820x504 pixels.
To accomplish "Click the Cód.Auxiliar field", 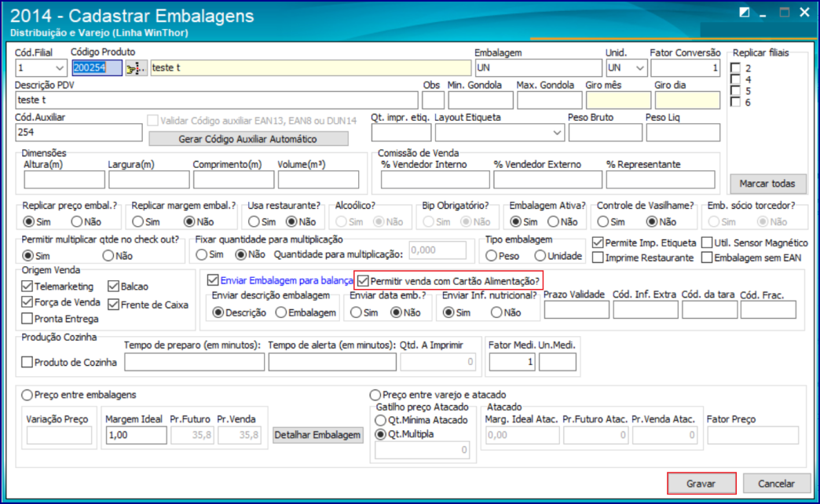I will [79, 133].
